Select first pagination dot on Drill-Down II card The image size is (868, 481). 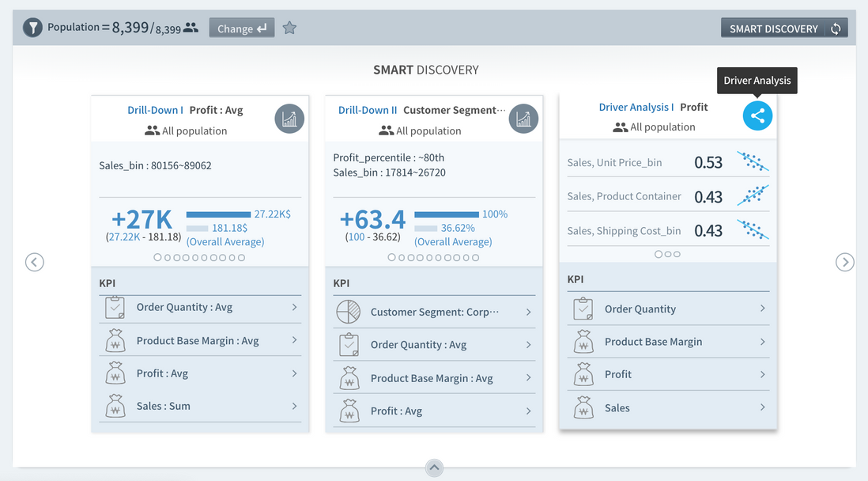pos(392,257)
